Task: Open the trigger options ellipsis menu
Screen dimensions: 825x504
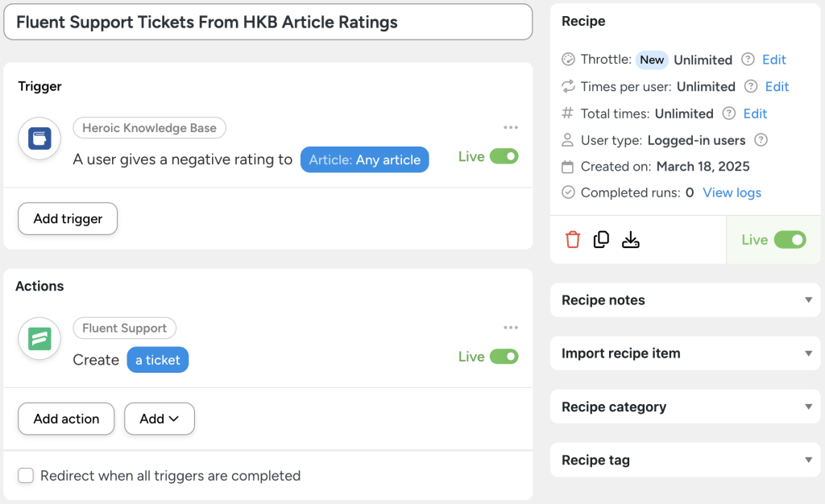Action: (511, 127)
